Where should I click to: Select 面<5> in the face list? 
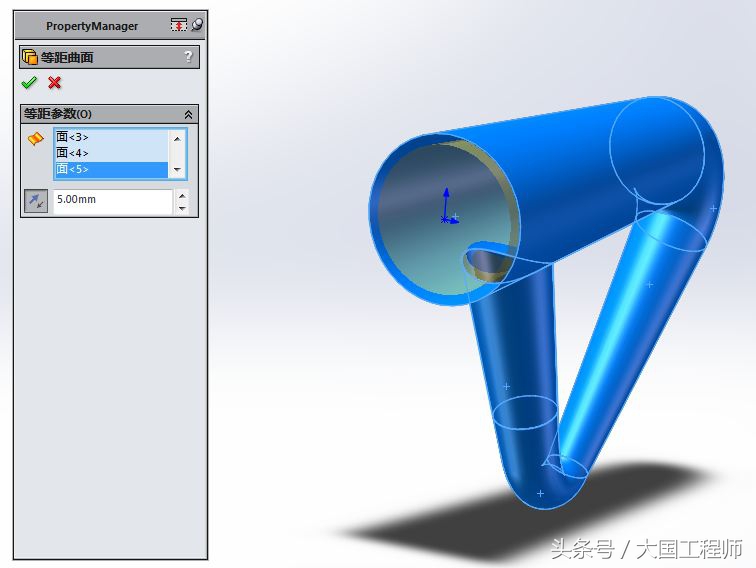click(111, 169)
